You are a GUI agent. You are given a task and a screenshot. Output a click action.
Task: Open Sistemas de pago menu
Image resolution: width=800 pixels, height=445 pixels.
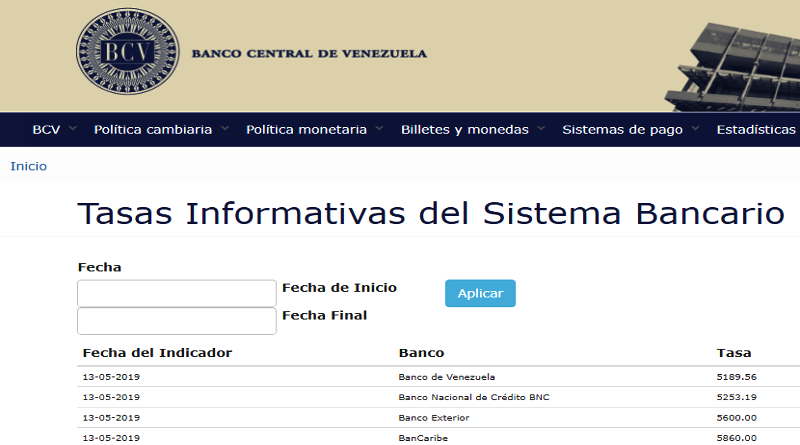coord(622,130)
